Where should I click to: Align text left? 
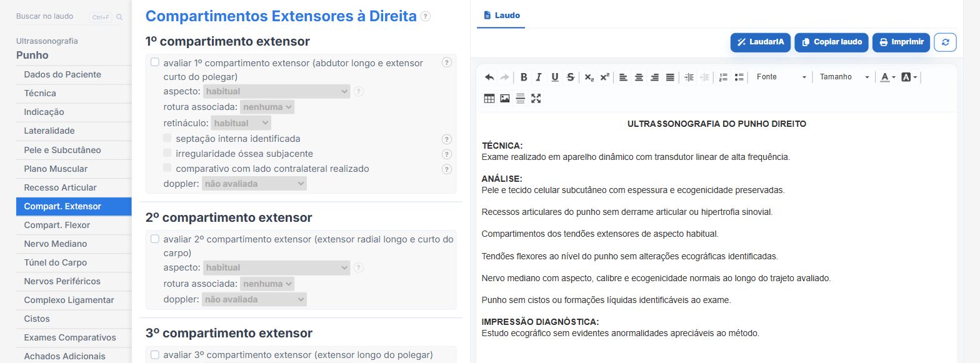click(x=623, y=77)
